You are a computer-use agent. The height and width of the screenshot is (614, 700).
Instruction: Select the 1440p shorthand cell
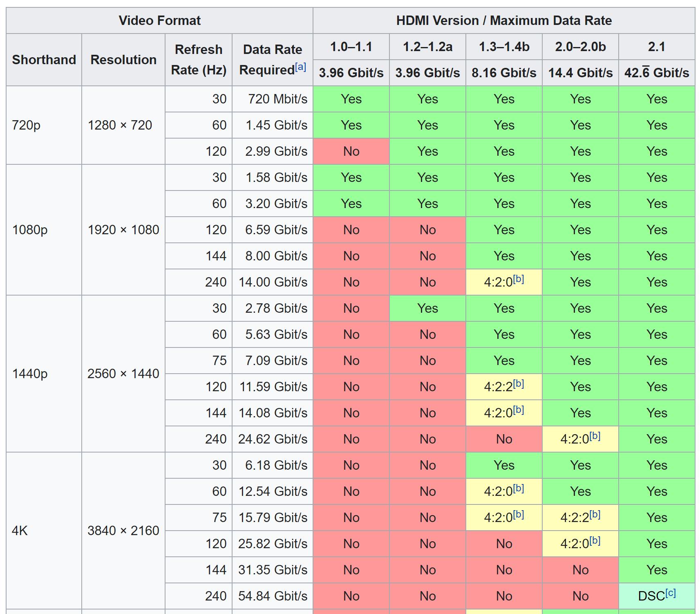30,374
